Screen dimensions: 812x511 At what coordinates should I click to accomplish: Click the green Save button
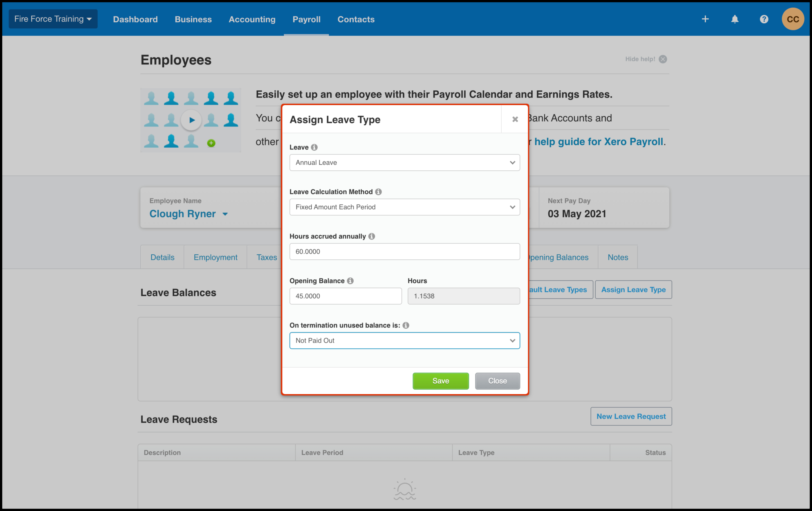coord(440,381)
